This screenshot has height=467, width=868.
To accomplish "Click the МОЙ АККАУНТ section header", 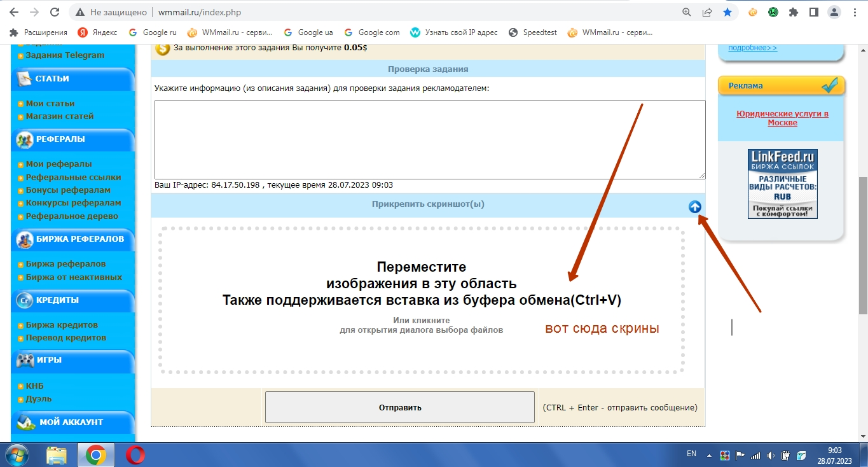I will [x=72, y=422].
